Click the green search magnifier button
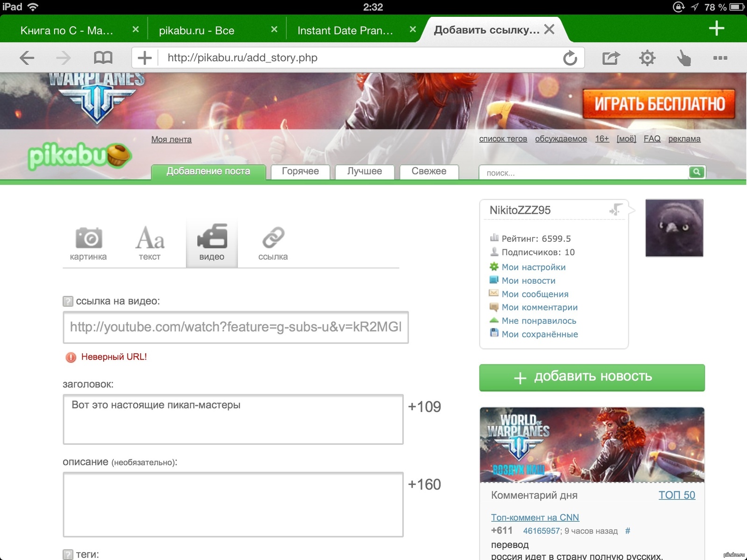The width and height of the screenshot is (747, 560). 697,172
